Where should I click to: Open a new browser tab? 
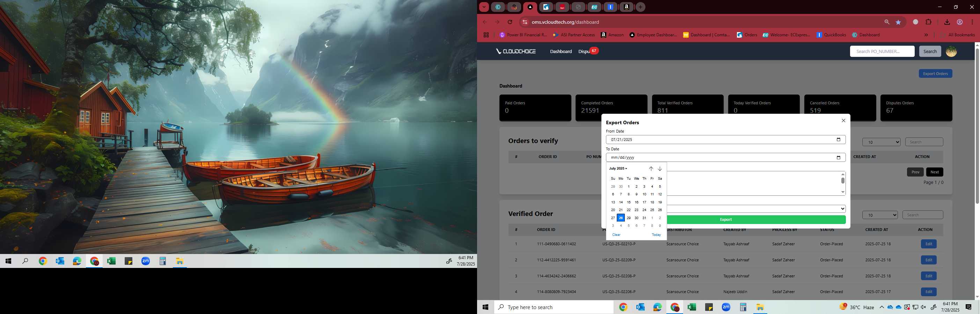(x=641, y=7)
